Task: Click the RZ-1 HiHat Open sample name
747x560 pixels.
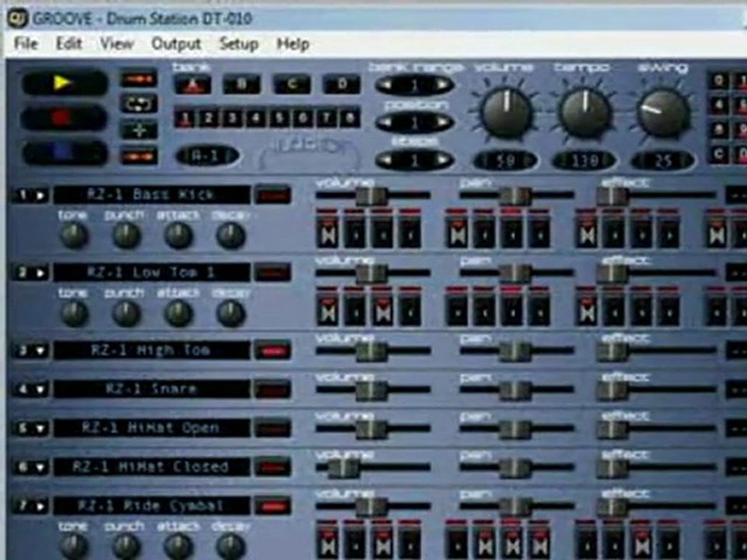Action: [152, 428]
